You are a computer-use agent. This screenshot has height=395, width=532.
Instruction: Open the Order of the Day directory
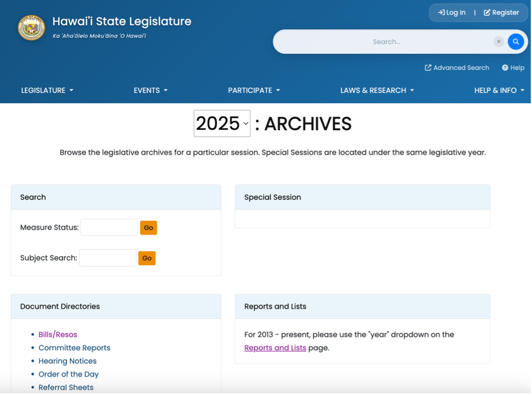point(68,374)
